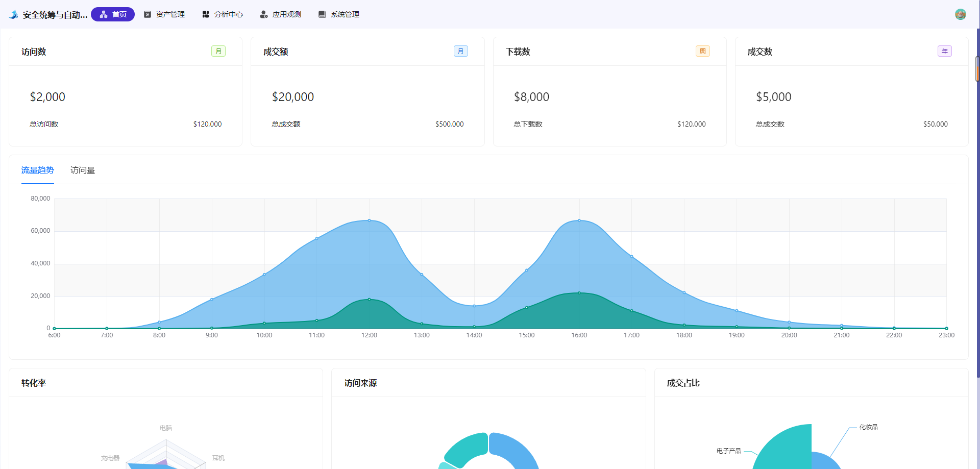This screenshot has height=469, width=980.
Task: Click the 9:00 x-axis label
Action: click(212, 335)
